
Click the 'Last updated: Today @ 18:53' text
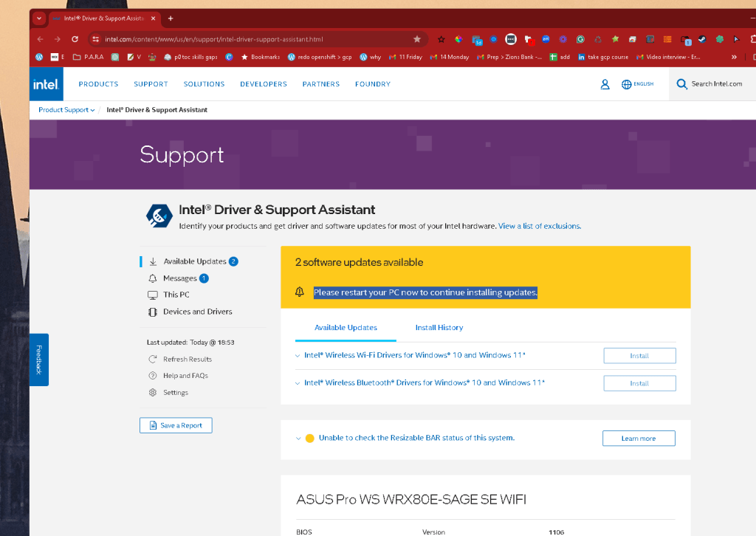pyautogui.click(x=190, y=343)
